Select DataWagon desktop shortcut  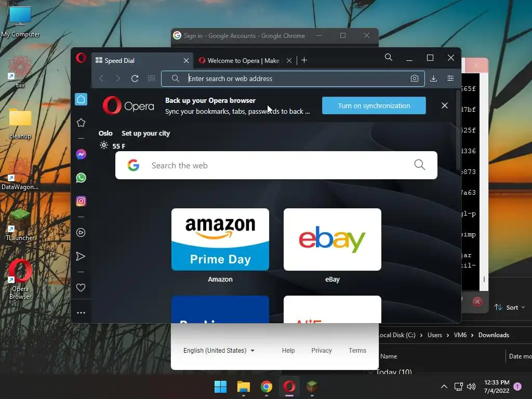(x=20, y=174)
